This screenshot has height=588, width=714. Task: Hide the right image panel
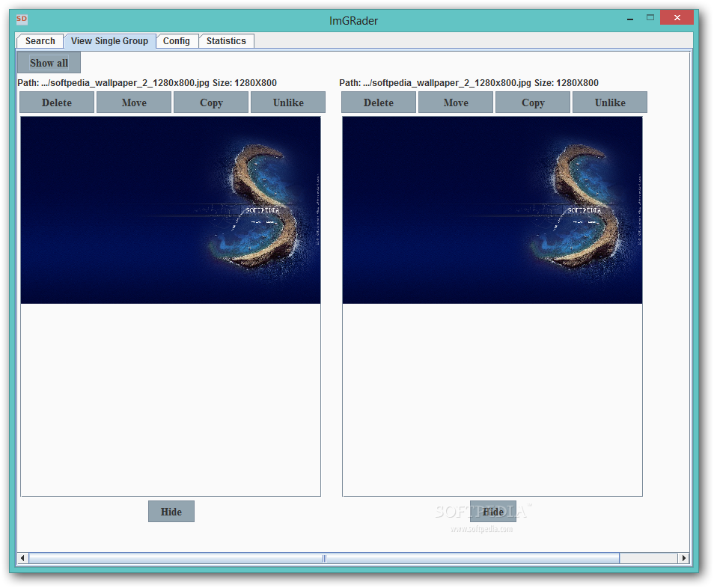[492, 512]
